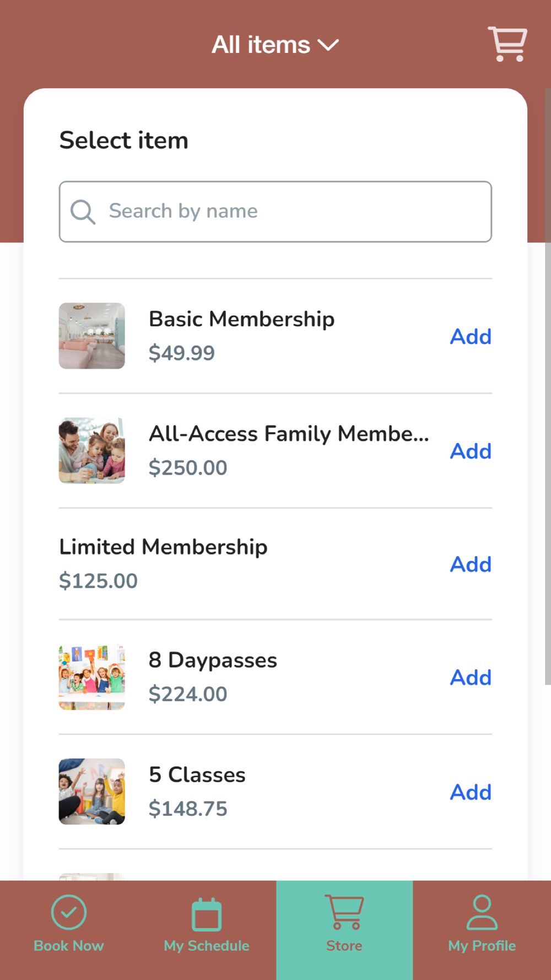The height and width of the screenshot is (980, 551).
Task: Open the 8 Daypasses thumbnail
Action: pos(92,677)
